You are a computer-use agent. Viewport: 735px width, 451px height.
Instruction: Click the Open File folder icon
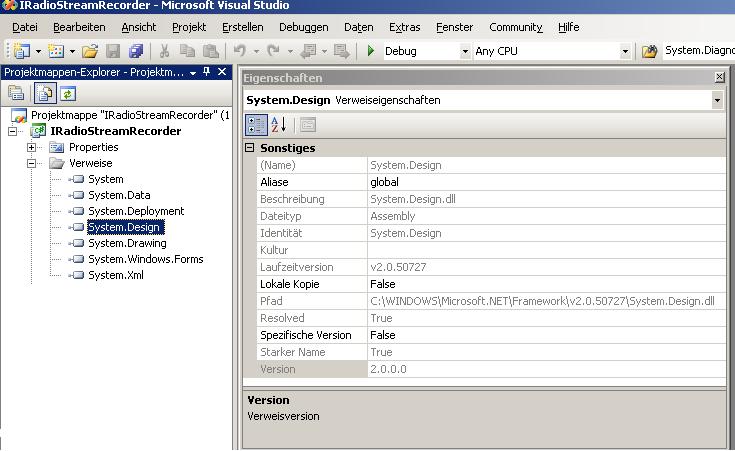click(x=90, y=51)
